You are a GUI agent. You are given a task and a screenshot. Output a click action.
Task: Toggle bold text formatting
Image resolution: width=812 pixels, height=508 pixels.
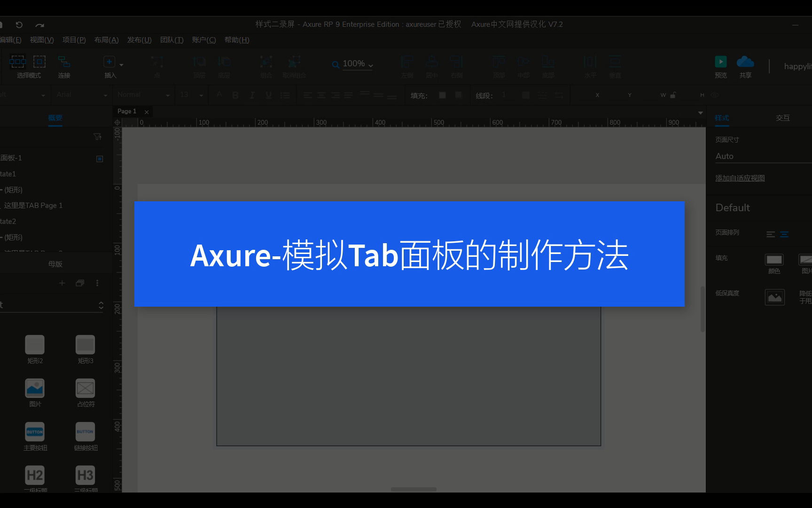[x=235, y=95]
